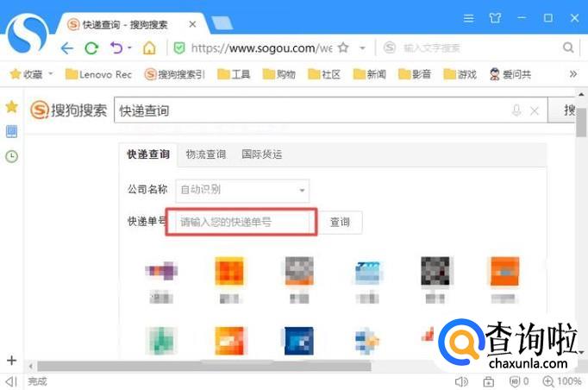Select the dark blue courier logo in second row
This screenshot has height=390, width=588.
click(299, 341)
